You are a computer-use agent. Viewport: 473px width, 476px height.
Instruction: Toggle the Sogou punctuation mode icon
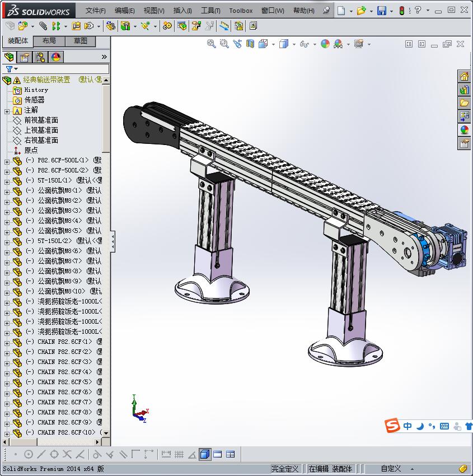[x=432, y=427]
